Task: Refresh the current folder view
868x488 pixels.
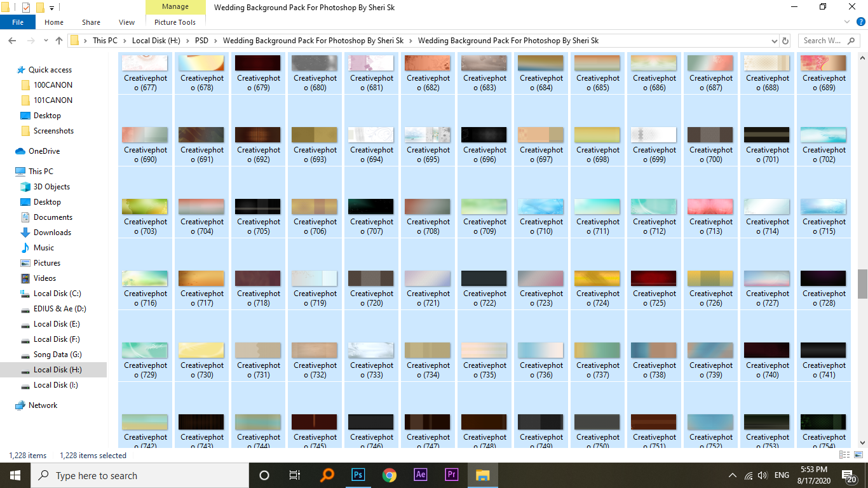Action: [x=785, y=41]
